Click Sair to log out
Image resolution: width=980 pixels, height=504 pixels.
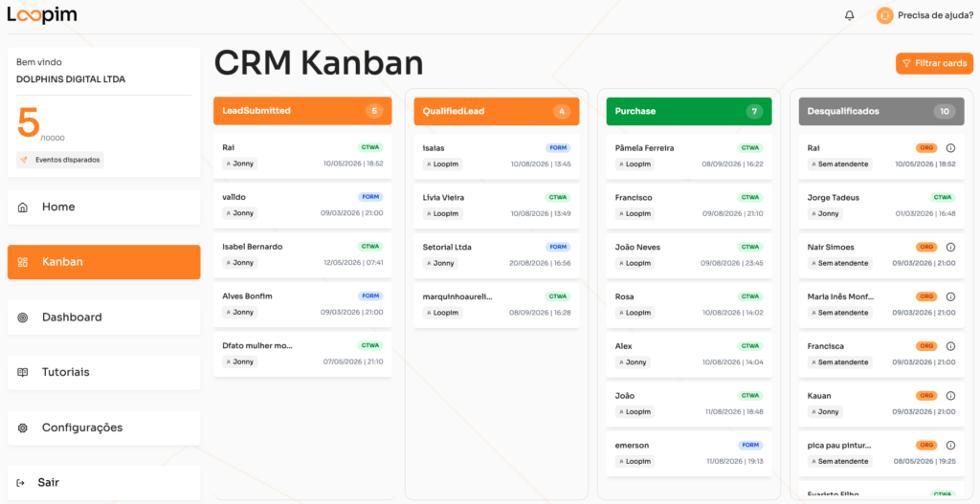pos(103,483)
